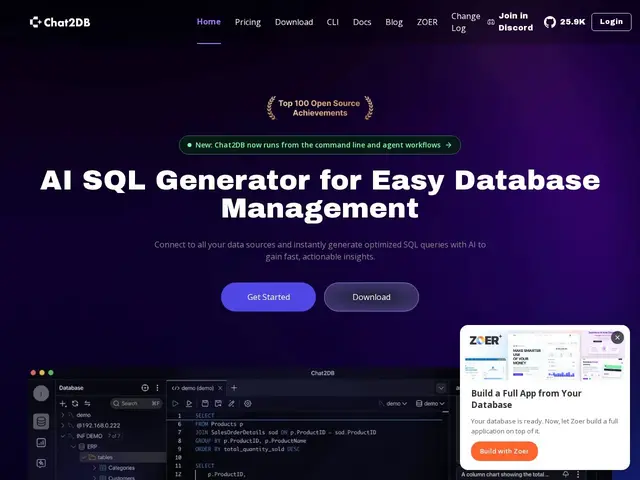Open the editor settings gear icon
Screen dimensions: 640x480
[x=248, y=404]
